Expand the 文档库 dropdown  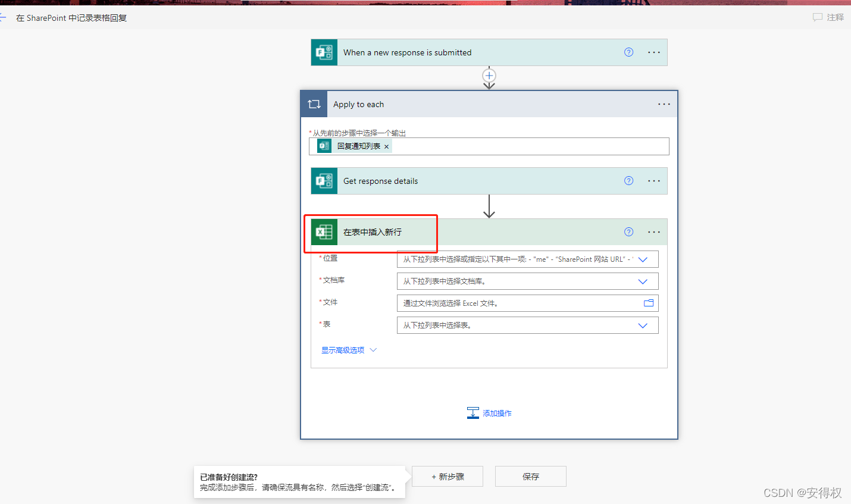643,281
